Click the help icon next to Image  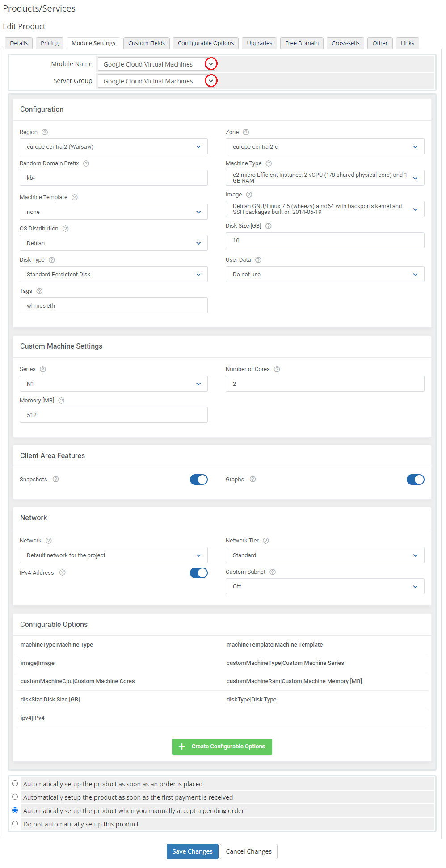click(249, 195)
